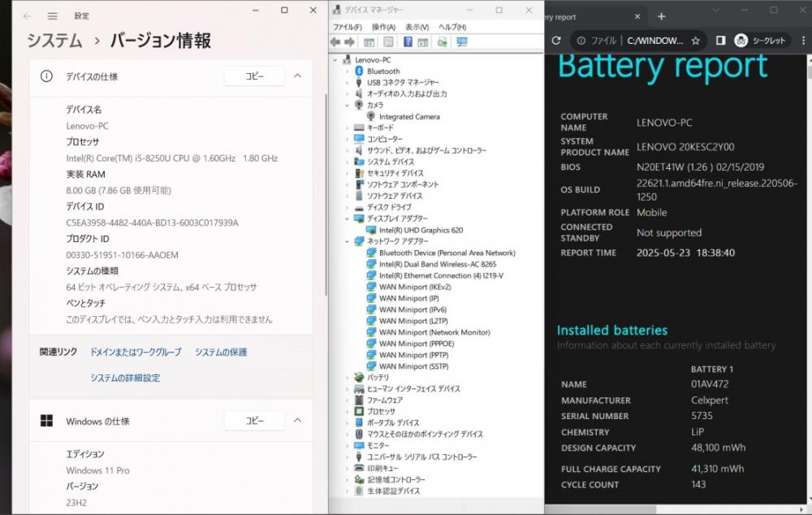
Task: Click the システム breadcrumb in Settings
Action: (x=54, y=41)
